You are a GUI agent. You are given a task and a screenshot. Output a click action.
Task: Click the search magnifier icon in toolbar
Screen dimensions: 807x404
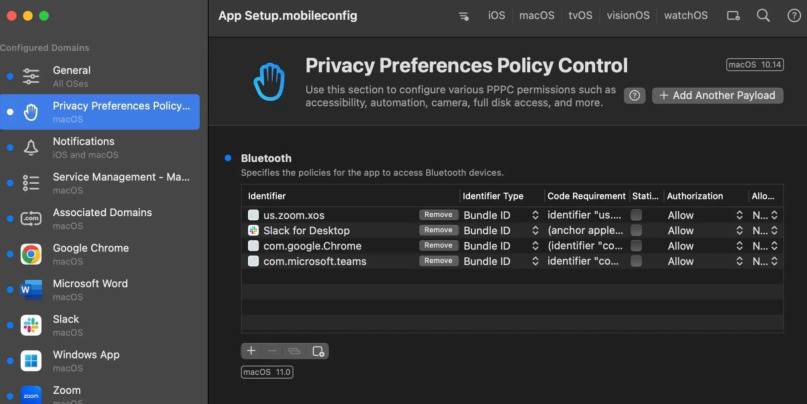[x=763, y=16]
